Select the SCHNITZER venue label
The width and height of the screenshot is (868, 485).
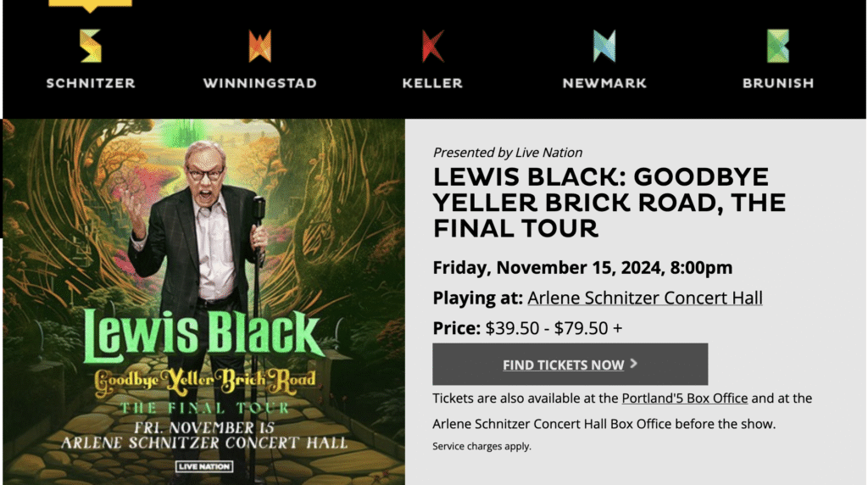click(x=91, y=83)
